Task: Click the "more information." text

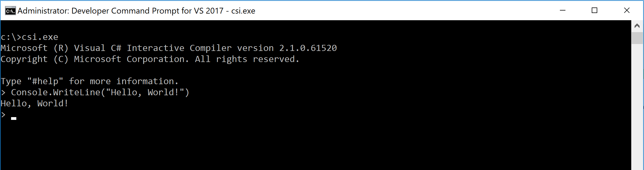Action: coord(134,81)
